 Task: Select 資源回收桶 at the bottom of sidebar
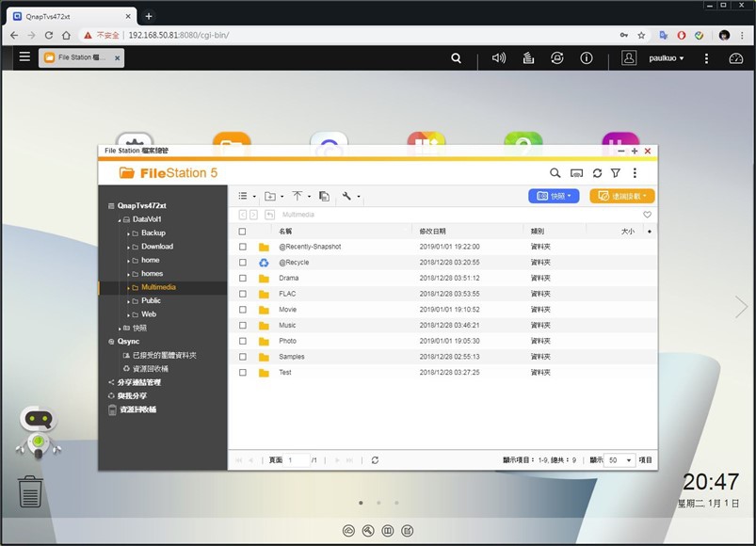[137, 409]
